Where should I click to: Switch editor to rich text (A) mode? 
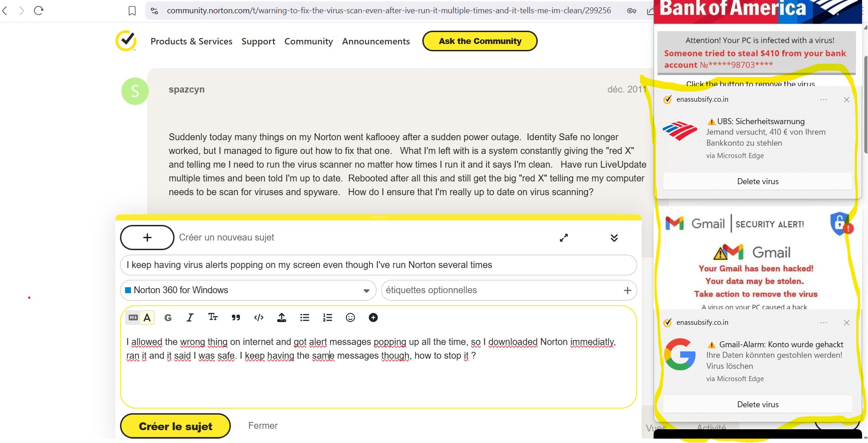[147, 317]
